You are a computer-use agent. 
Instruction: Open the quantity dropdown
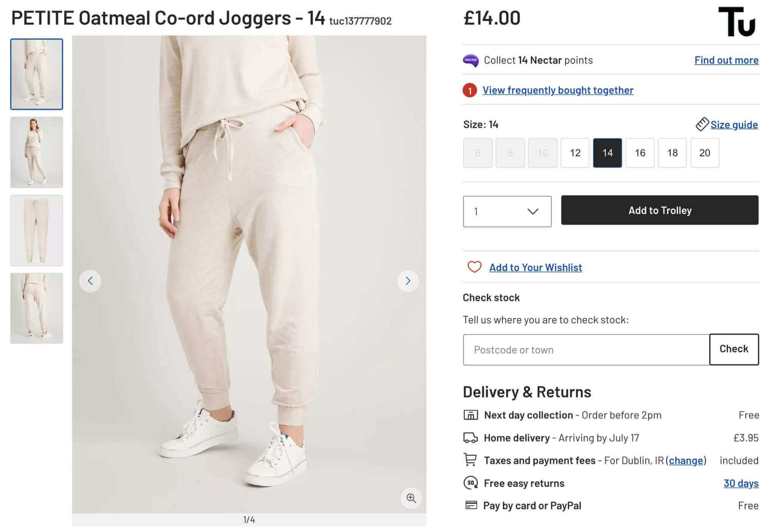(x=507, y=211)
